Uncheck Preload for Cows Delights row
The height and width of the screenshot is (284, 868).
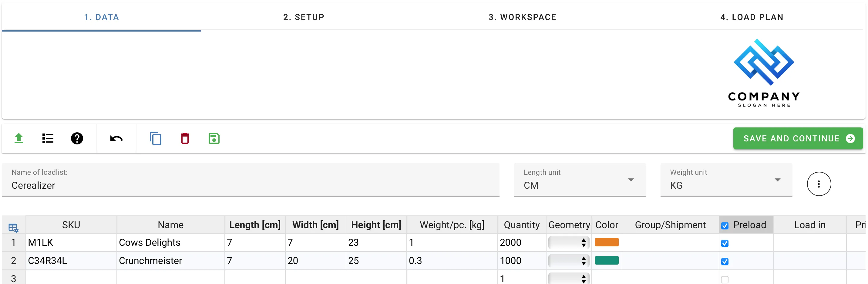click(725, 243)
